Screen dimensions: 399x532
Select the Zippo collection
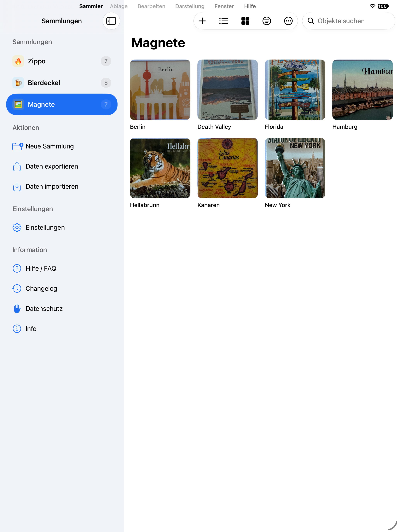62,61
